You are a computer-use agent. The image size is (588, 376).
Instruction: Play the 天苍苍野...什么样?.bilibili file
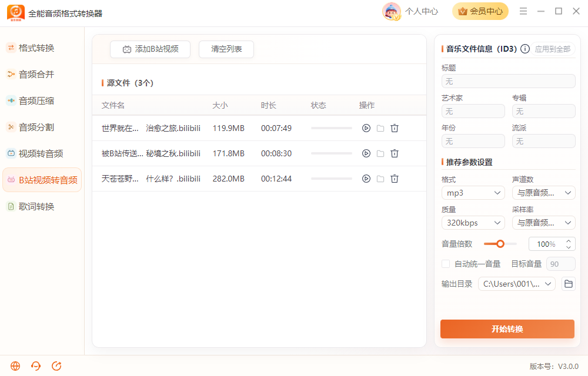coord(366,179)
